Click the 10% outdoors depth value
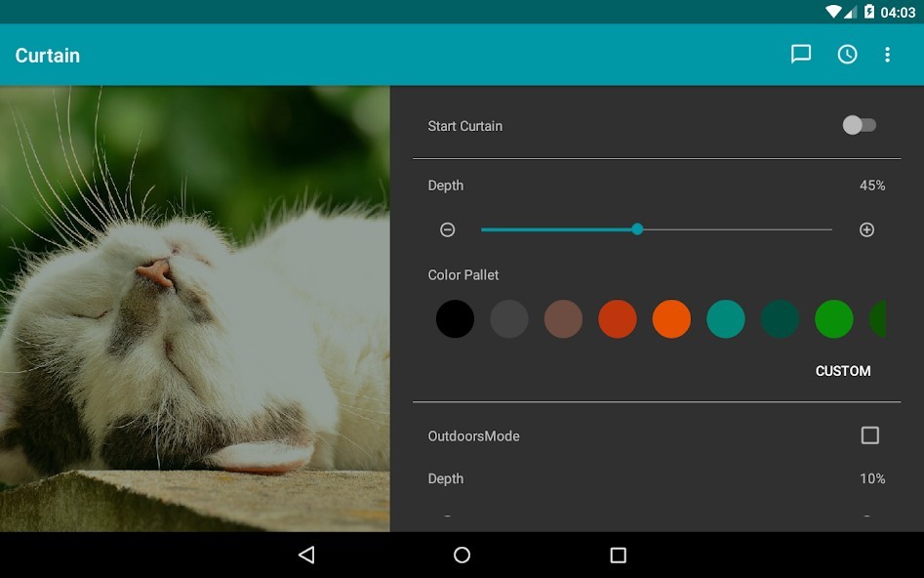This screenshot has height=578, width=924. tap(872, 478)
